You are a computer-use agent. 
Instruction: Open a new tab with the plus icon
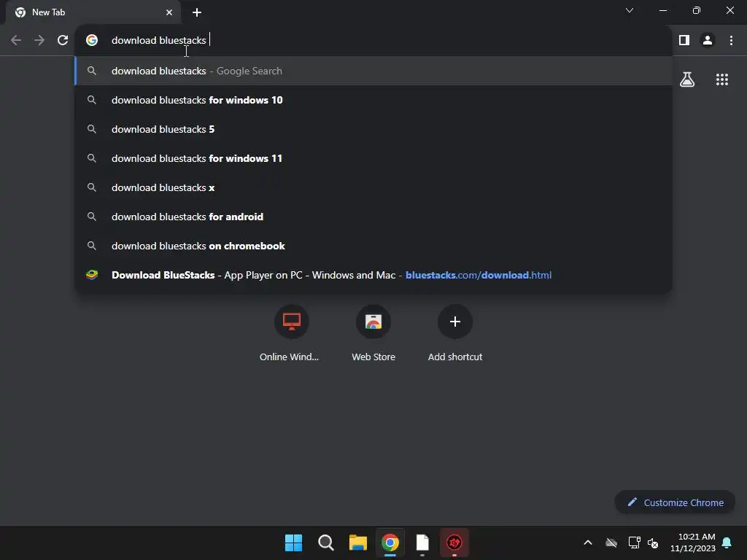click(197, 12)
